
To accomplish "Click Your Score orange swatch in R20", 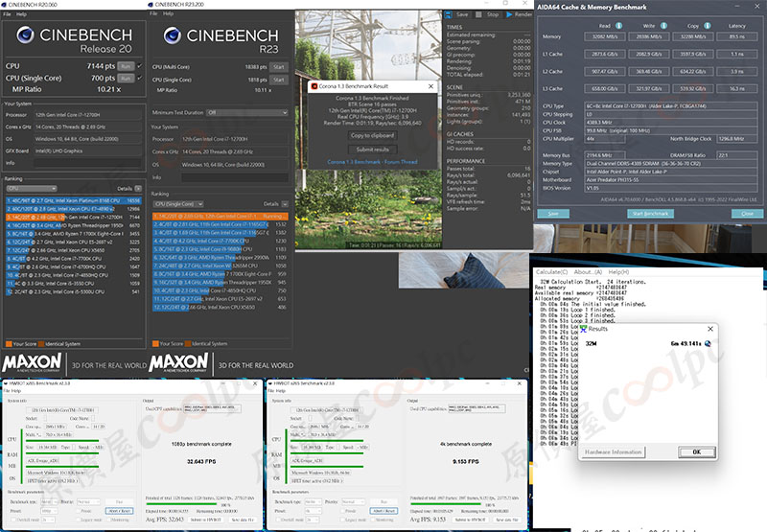I will pyautogui.click(x=9, y=344).
